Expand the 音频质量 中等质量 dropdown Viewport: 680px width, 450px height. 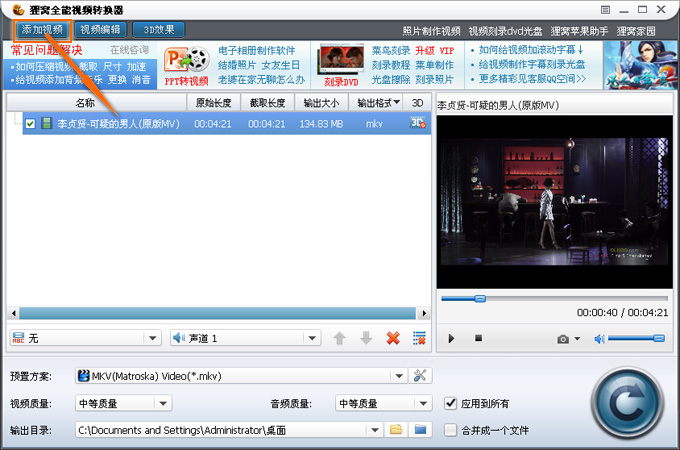(x=423, y=404)
